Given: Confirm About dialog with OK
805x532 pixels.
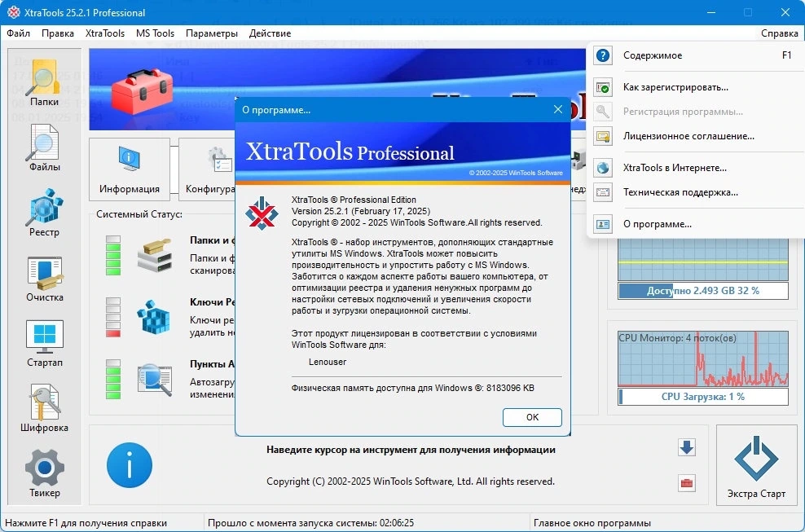Looking at the screenshot, I should click(x=532, y=417).
